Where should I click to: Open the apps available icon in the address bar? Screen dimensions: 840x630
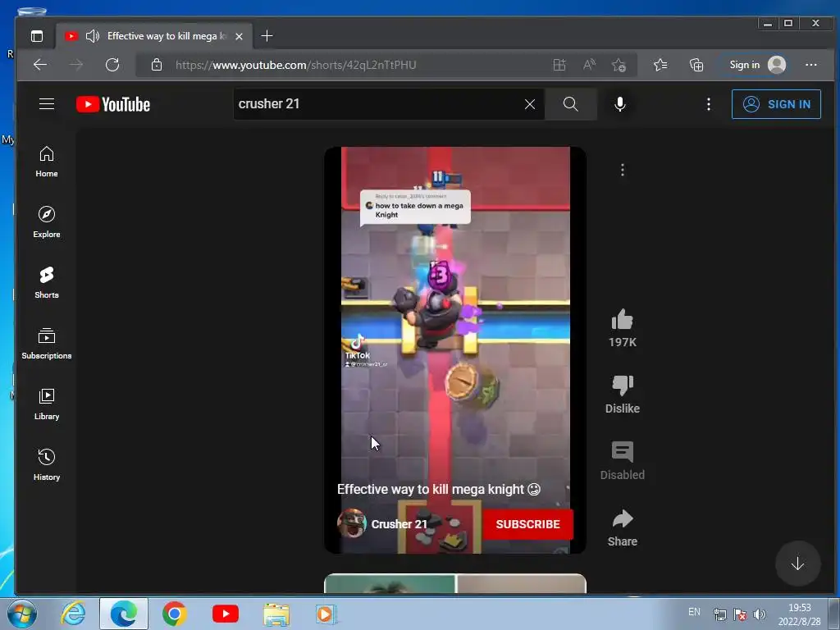click(x=559, y=65)
